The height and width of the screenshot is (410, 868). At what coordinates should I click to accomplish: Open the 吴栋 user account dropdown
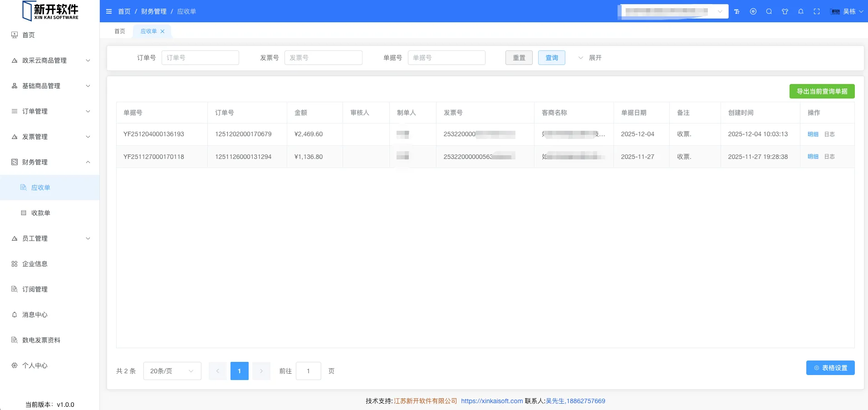click(x=847, y=11)
